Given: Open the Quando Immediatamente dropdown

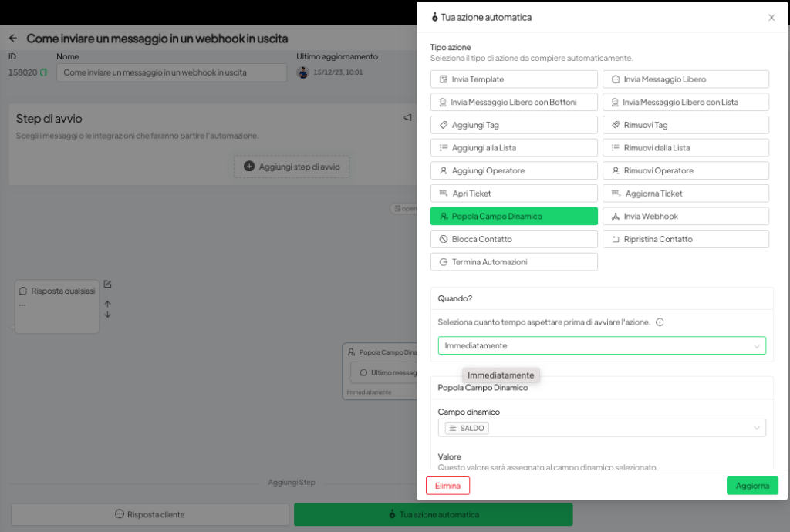Looking at the screenshot, I should (x=602, y=346).
